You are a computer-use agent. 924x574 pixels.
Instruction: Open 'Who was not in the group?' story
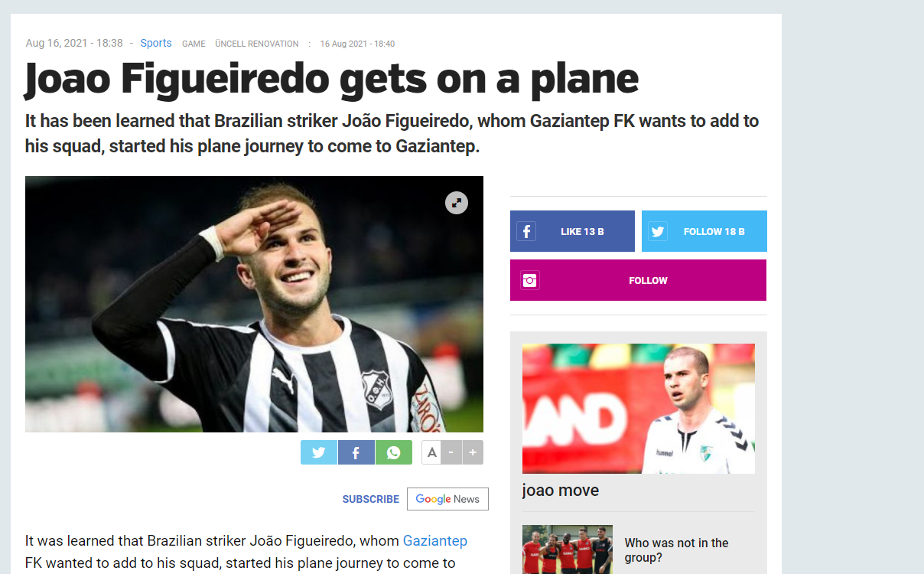[677, 550]
